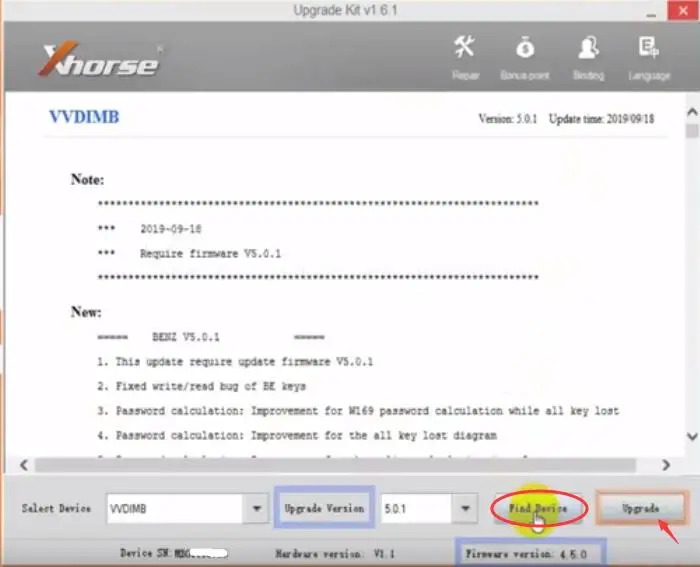Image resolution: width=700 pixels, height=567 pixels.
Task: Click the 5.0.1 version field
Action: tap(416, 508)
